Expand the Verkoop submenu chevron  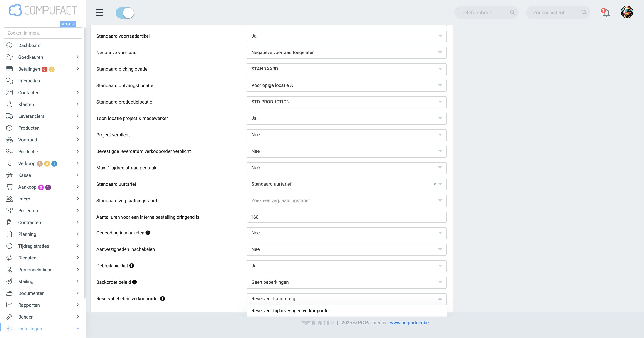78,163
